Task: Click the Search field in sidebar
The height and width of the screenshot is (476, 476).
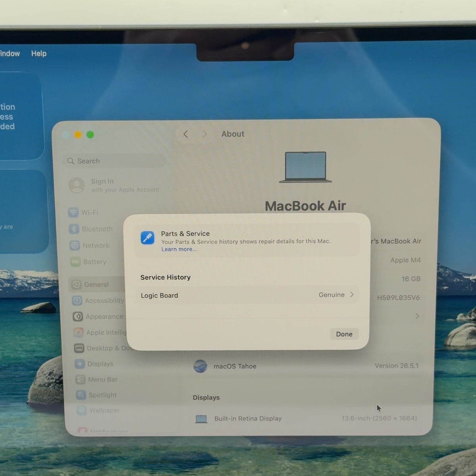Action: coord(115,161)
